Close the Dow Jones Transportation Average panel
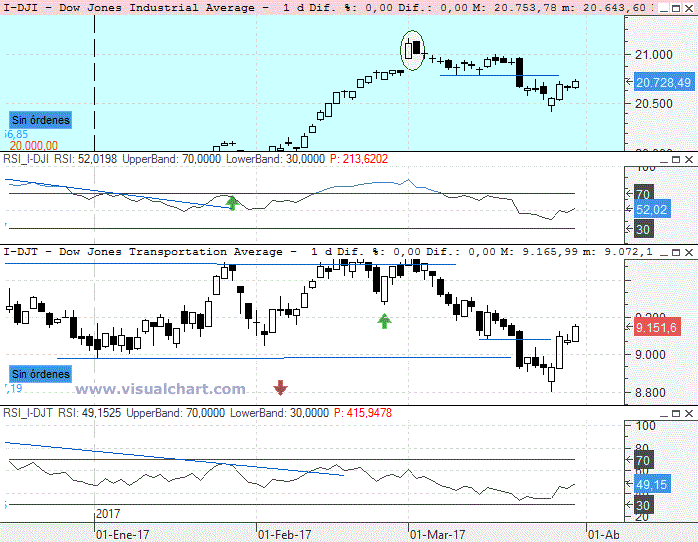This screenshot has width=698, height=542. (x=689, y=252)
